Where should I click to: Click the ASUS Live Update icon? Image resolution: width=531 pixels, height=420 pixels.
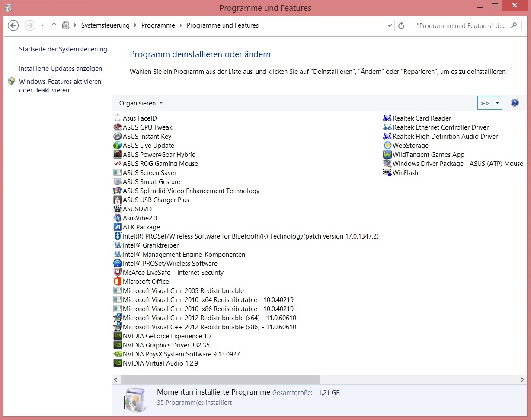point(118,145)
